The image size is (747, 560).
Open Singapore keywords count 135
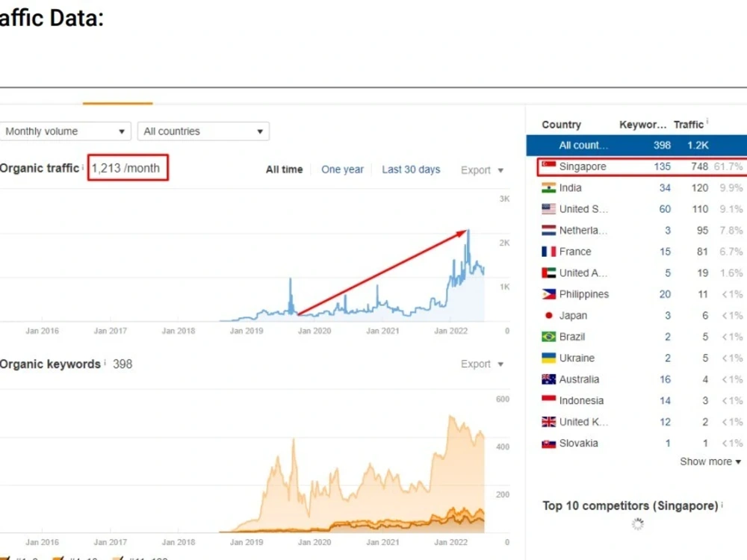coord(662,167)
